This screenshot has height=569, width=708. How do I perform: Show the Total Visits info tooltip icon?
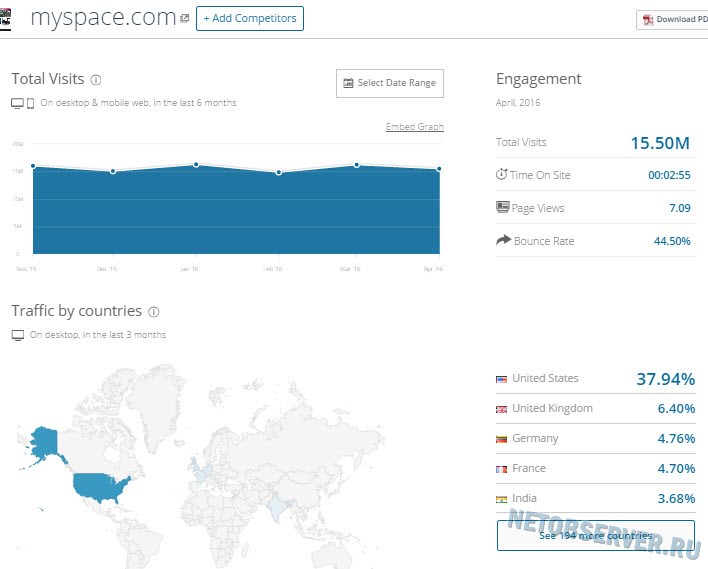(96, 80)
